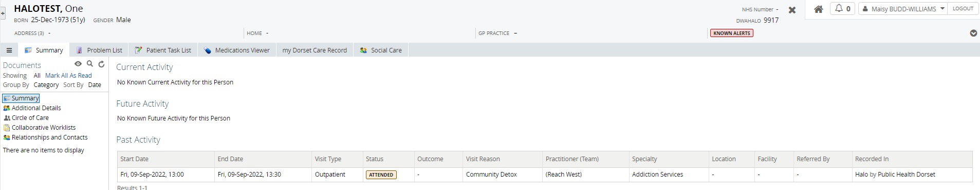Toggle the documents eye visibility icon

[78, 64]
